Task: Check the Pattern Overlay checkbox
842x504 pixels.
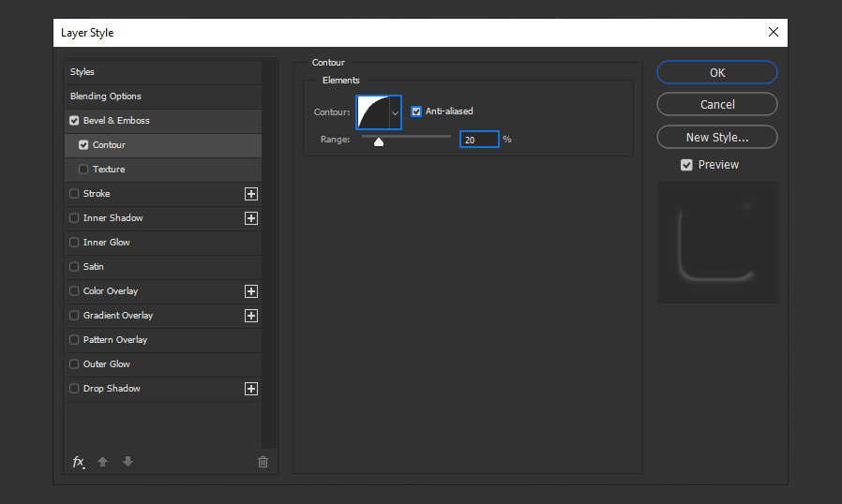Action: click(74, 340)
